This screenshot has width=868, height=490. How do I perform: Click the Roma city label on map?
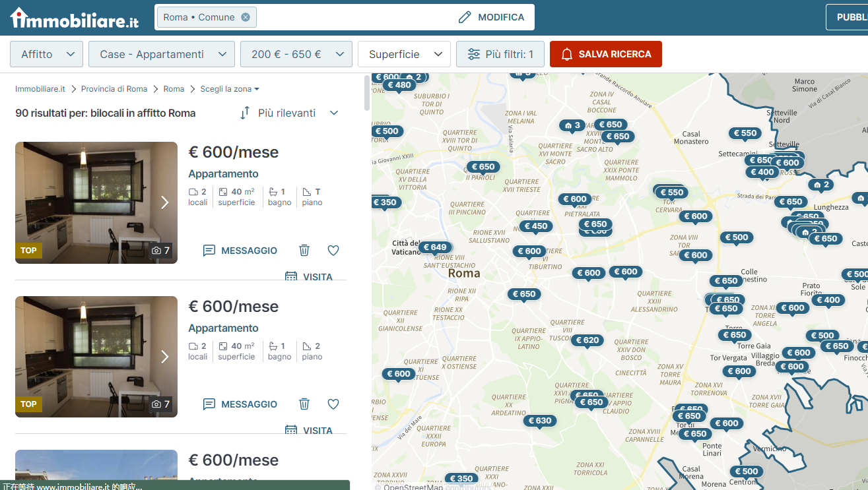(x=464, y=273)
